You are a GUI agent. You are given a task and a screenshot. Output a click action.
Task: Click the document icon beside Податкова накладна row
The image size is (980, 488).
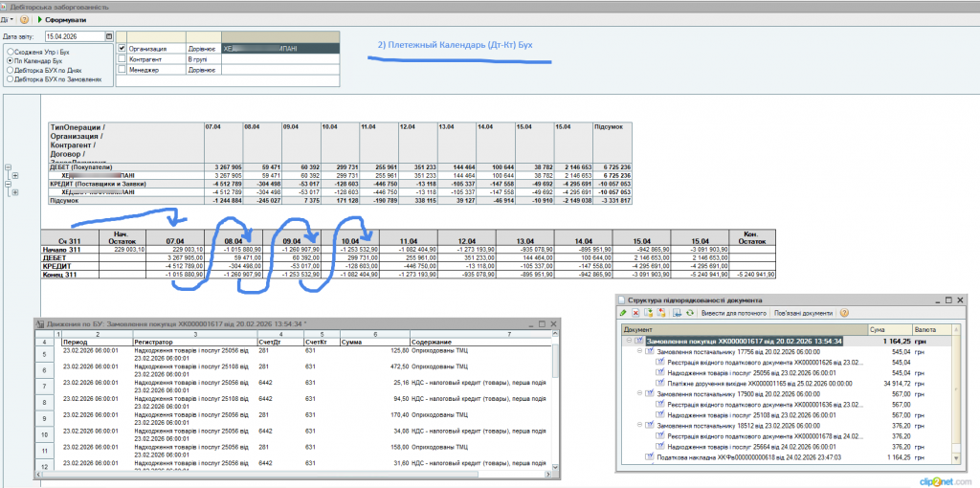pyautogui.click(x=649, y=458)
